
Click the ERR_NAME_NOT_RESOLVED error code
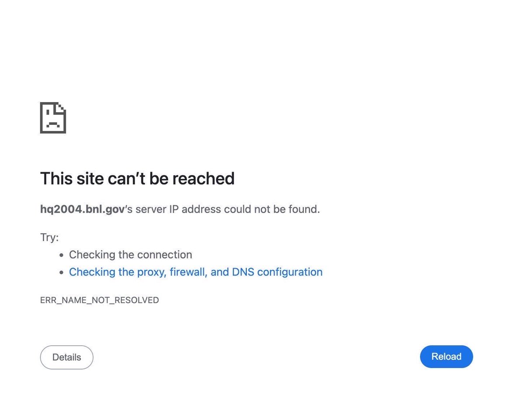click(x=100, y=300)
